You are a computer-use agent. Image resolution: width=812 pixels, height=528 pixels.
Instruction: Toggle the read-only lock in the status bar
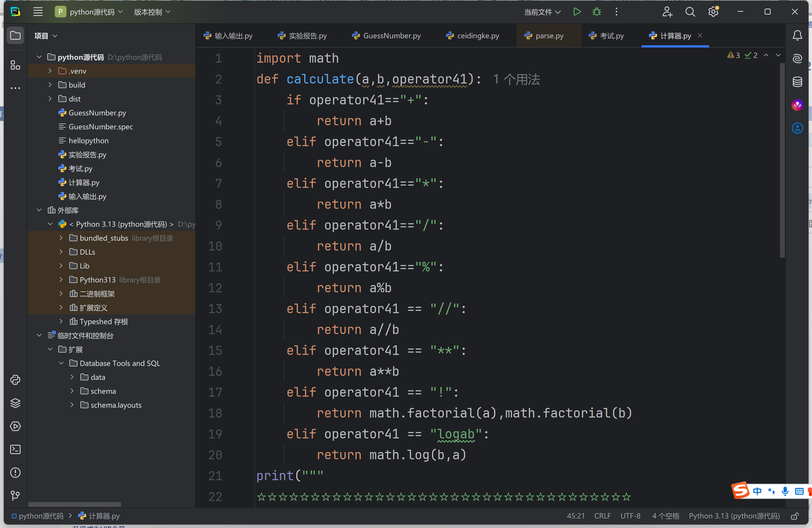[795, 516]
